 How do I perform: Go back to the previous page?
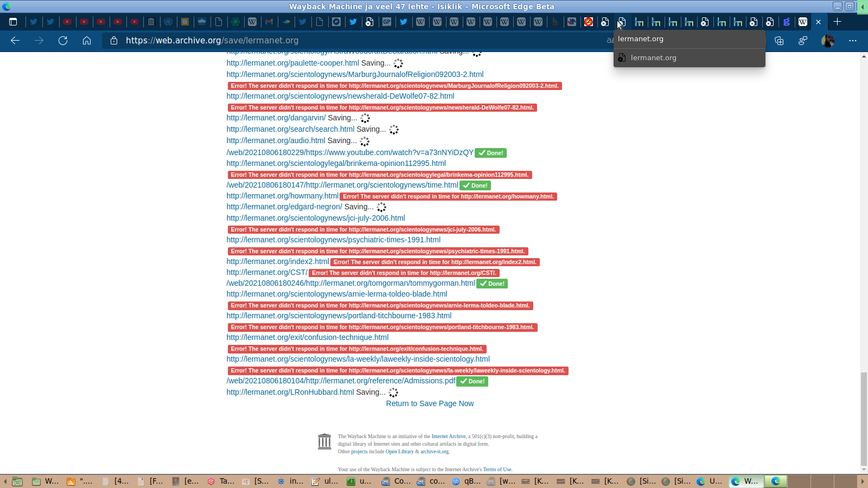point(15,41)
